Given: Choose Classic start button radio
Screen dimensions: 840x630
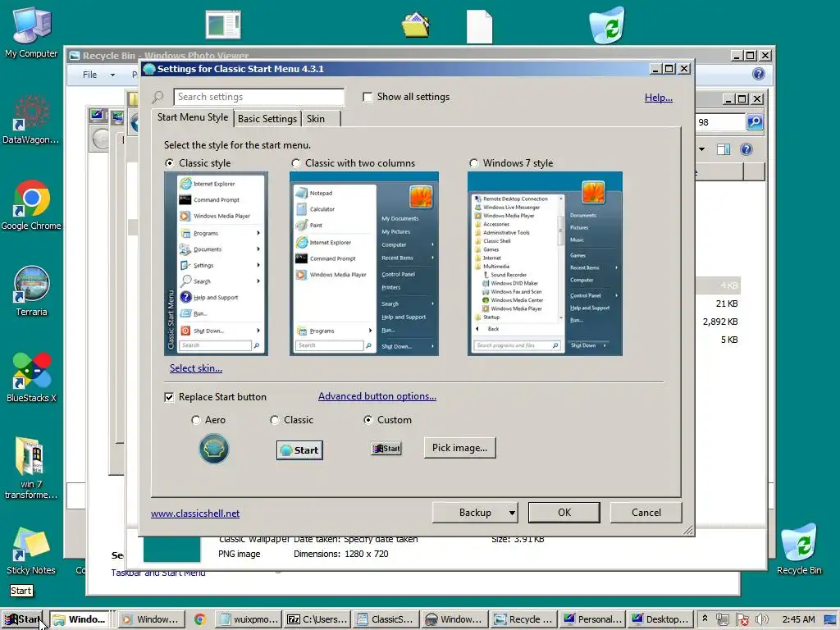Looking at the screenshot, I should click(x=275, y=420).
